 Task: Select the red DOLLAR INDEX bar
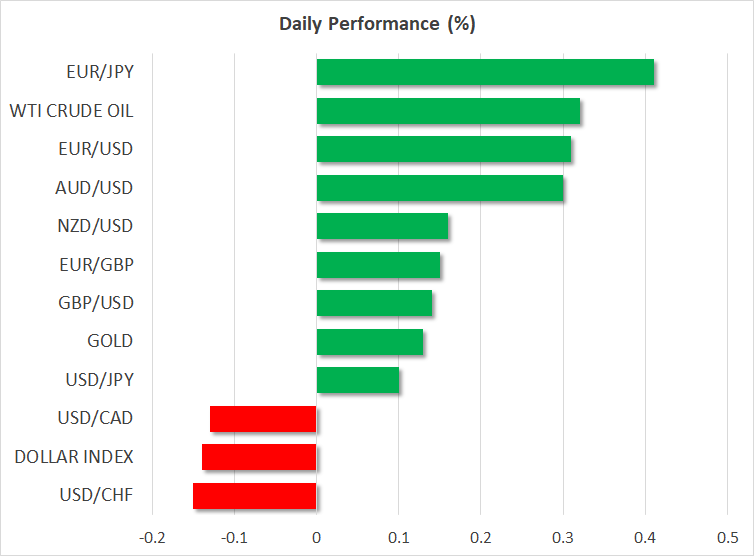(259, 457)
